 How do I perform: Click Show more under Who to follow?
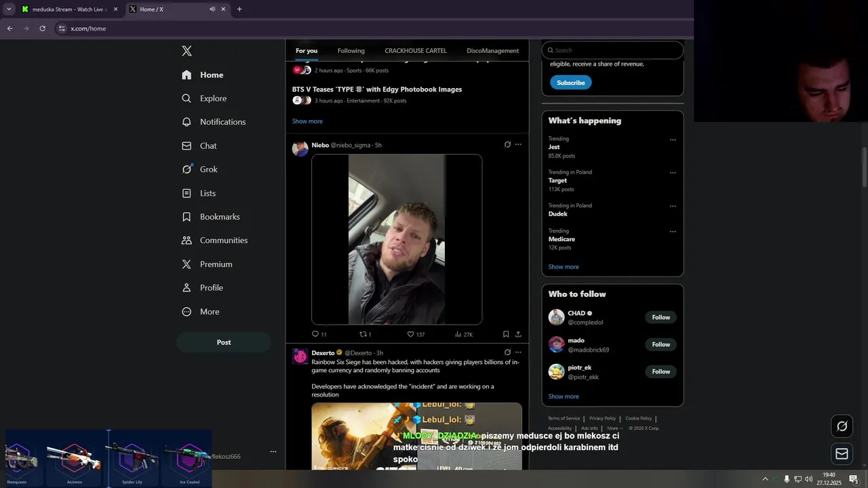564,396
